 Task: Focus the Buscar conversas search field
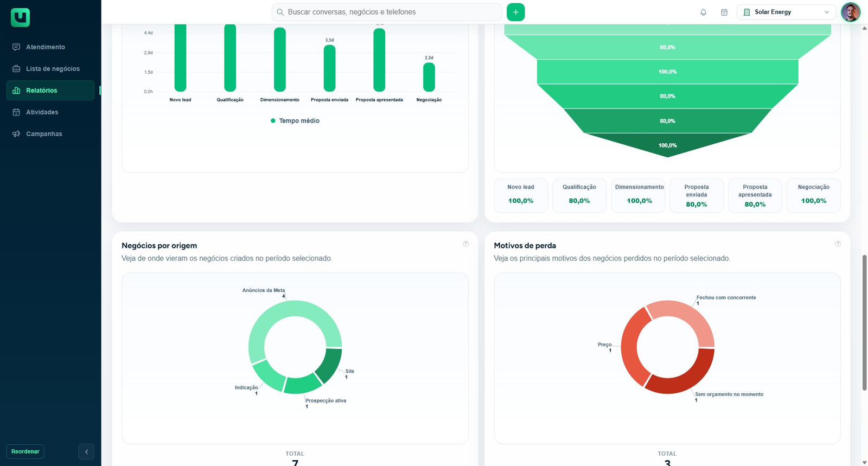point(387,12)
